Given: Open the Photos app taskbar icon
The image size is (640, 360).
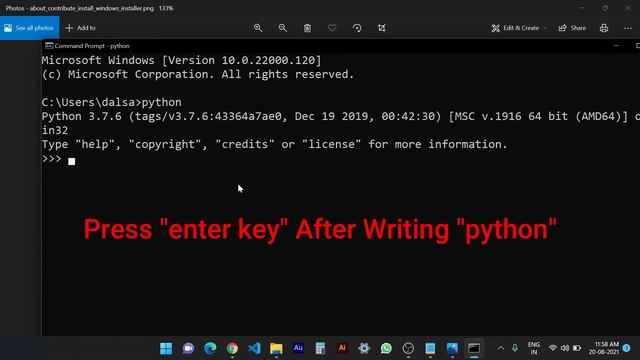Looking at the screenshot, I should click(452, 348).
